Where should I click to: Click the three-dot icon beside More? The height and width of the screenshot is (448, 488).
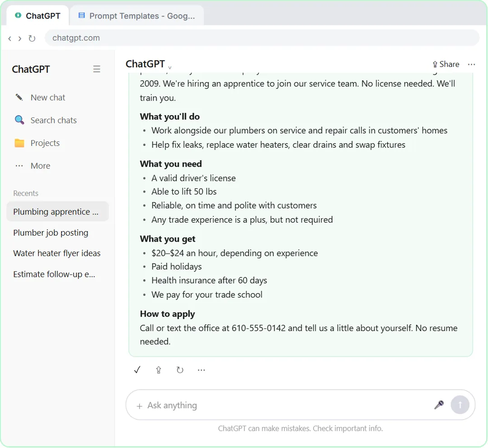19,166
